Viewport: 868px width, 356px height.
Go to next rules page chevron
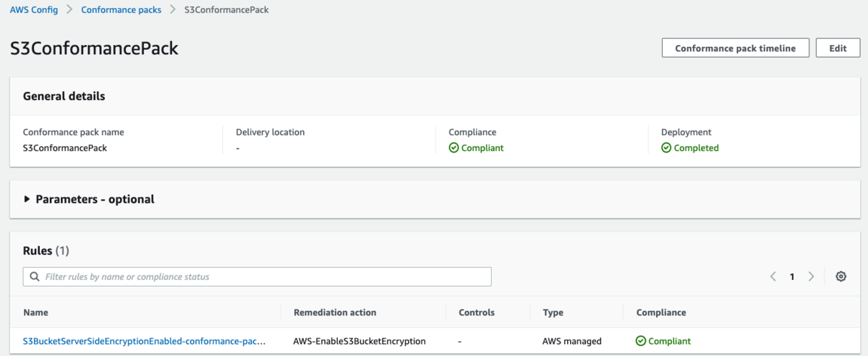tap(811, 276)
